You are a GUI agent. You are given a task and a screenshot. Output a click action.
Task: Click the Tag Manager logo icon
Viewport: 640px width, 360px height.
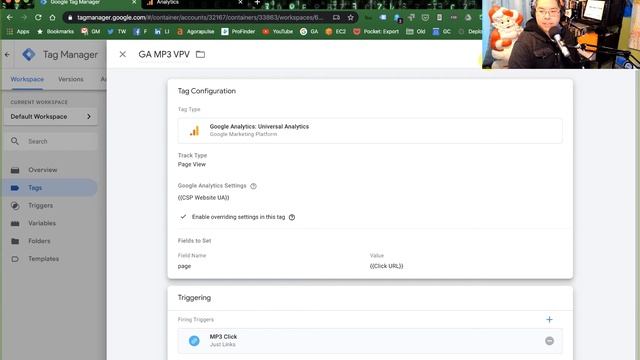pos(29,54)
